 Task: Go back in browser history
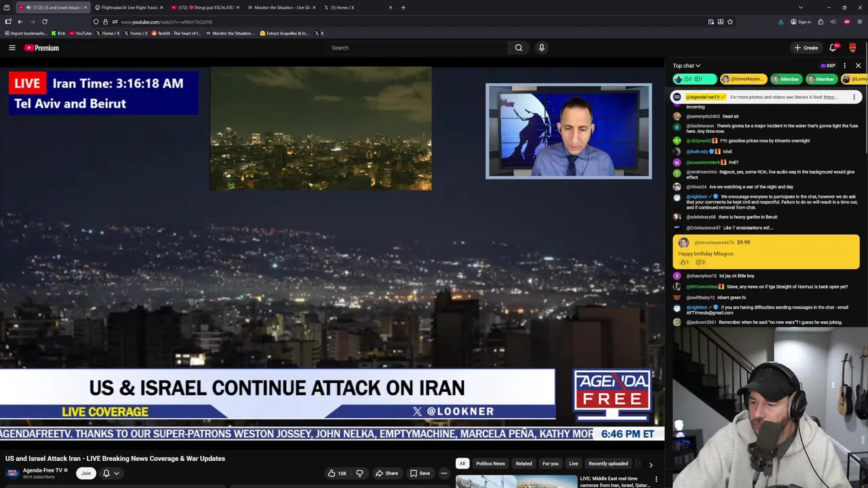(20, 22)
